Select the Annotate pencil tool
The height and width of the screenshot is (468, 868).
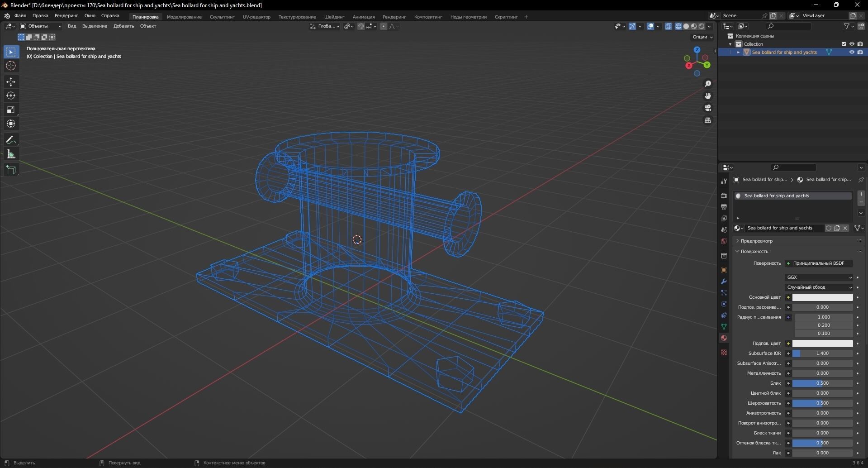pos(11,140)
